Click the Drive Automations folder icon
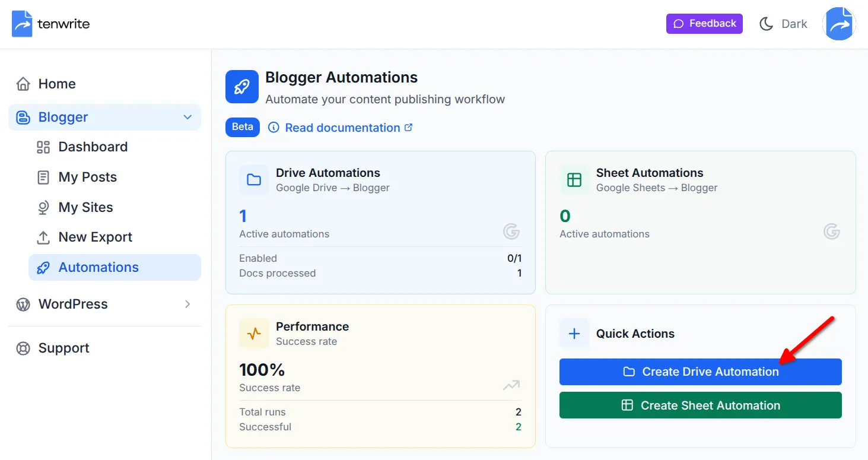The width and height of the screenshot is (868, 460). 254,180
